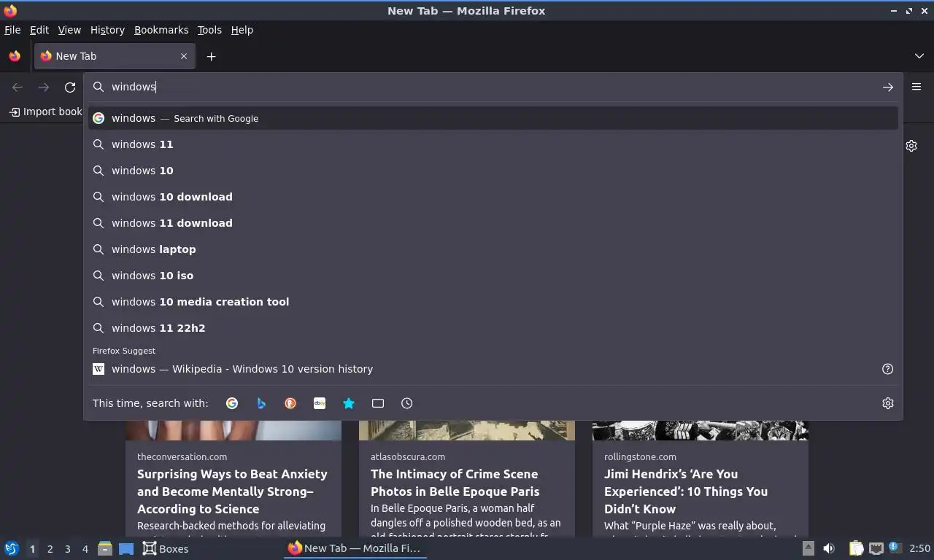Open the History menu
Image resolution: width=934 pixels, height=560 pixels.
pyautogui.click(x=107, y=30)
